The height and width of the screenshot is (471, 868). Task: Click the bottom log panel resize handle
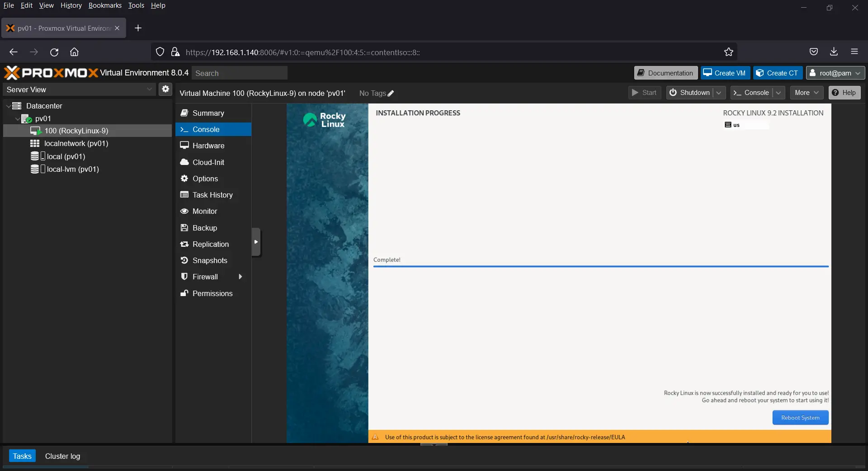pyautogui.click(x=434, y=444)
